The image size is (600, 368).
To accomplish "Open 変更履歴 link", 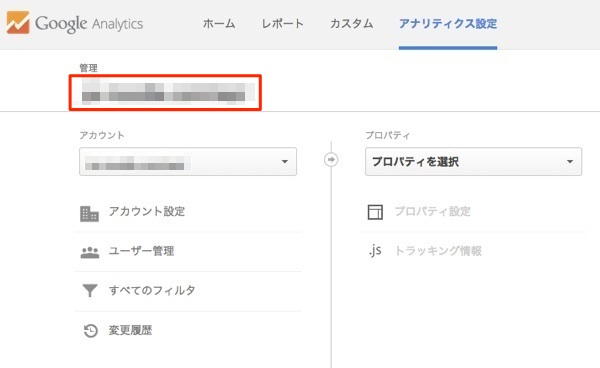I will [x=130, y=330].
